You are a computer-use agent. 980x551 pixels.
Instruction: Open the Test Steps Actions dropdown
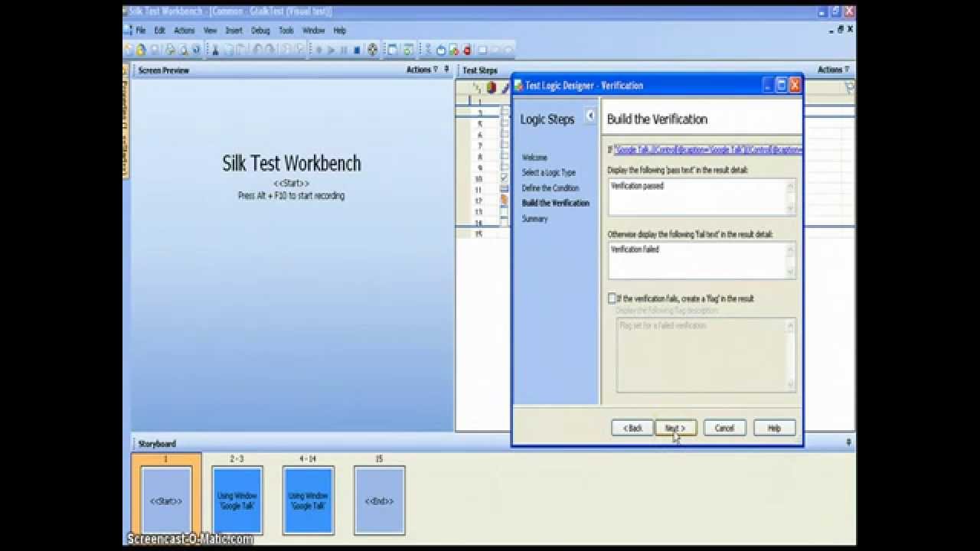click(834, 70)
